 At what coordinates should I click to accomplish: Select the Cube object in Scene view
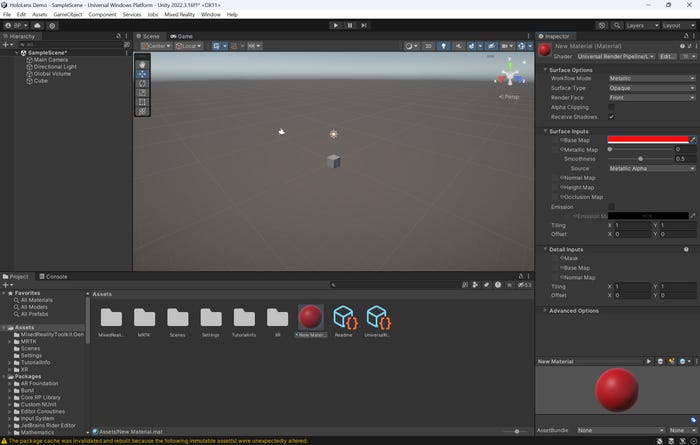click(333, 161)
